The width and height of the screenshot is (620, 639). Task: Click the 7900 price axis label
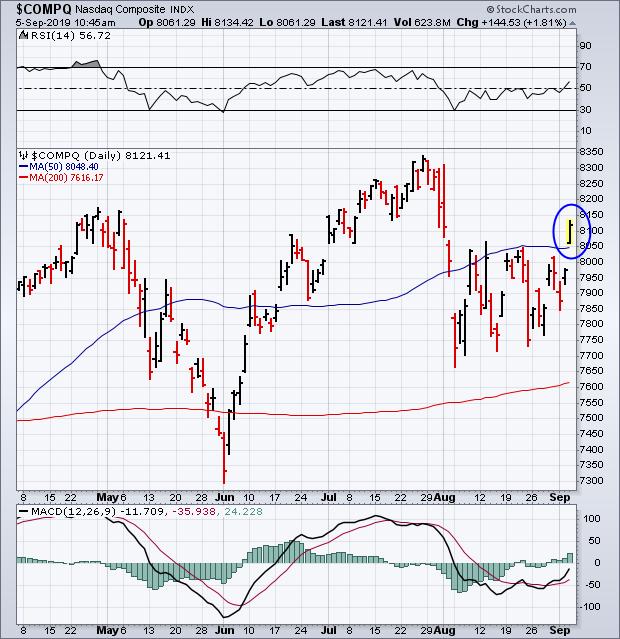pos(591,293)
